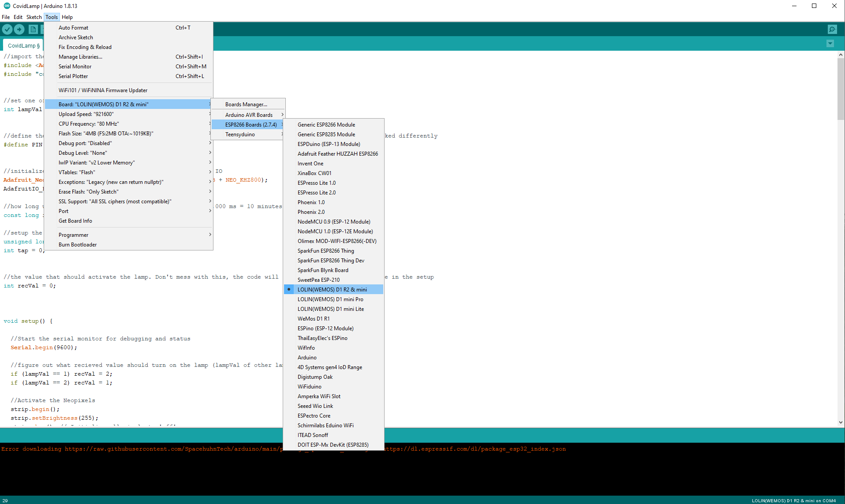Open the tab options dropdown arrow

(830, 44)
